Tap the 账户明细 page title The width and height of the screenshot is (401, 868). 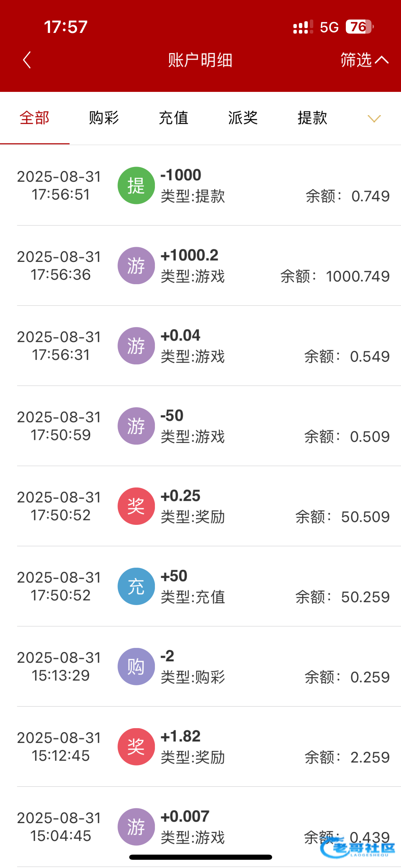tap(200, 60)
